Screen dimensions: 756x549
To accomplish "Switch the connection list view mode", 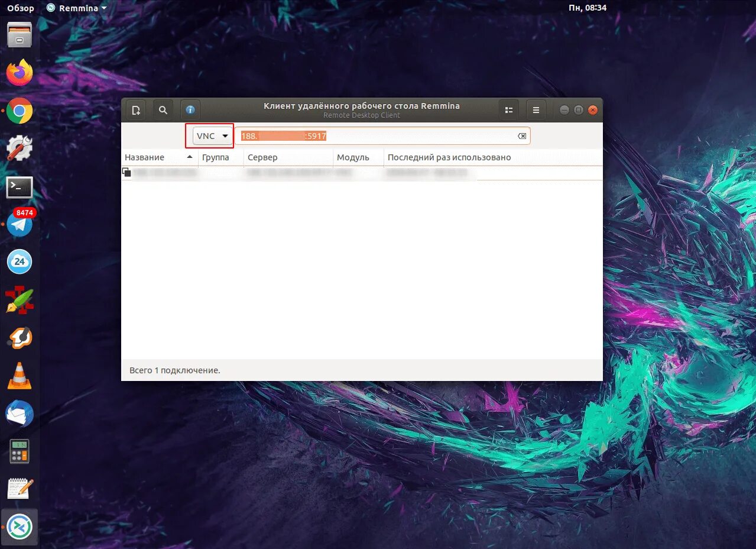I will [x=508, y=110].
